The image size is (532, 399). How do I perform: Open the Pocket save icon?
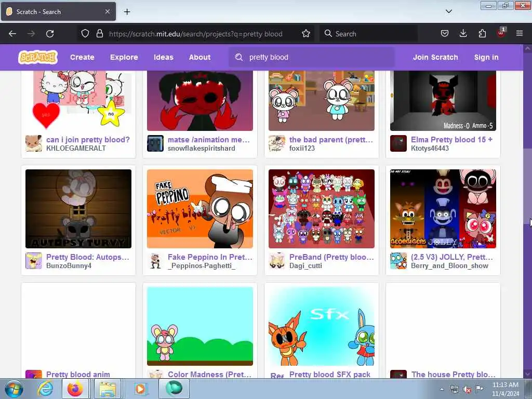(x=445, y=34)
